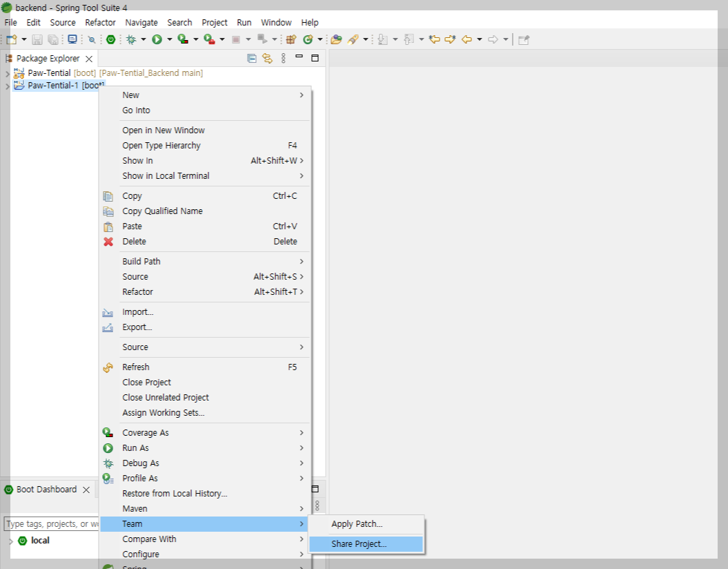Image resolution: width=728 pixels, height=569 pixels.
Task: Choose Import... in context menu
Action: 204,312
